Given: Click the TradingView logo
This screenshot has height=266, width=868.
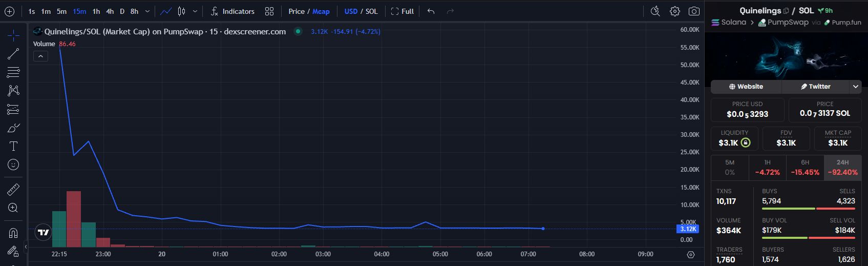Looking at the screenshot, I should point(44,232).
